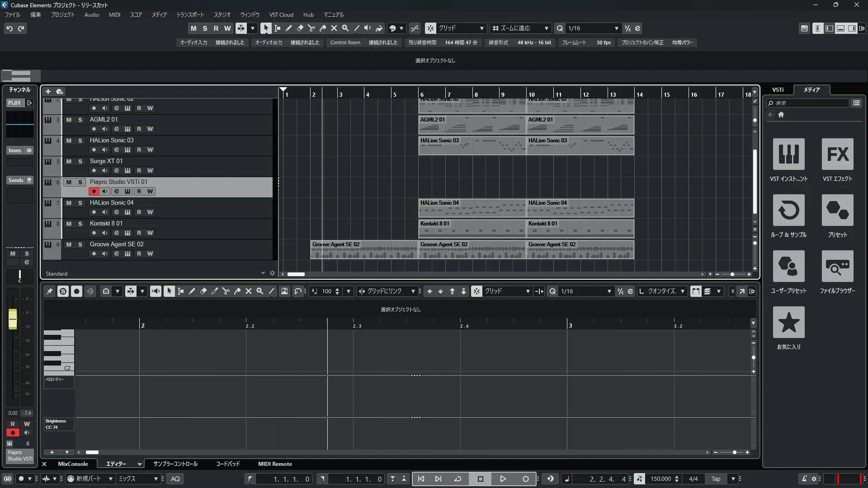Click the Add Track plus icon
Image resolution: width=868 pixels, height=488 pixels.
[x=48, y=91]
